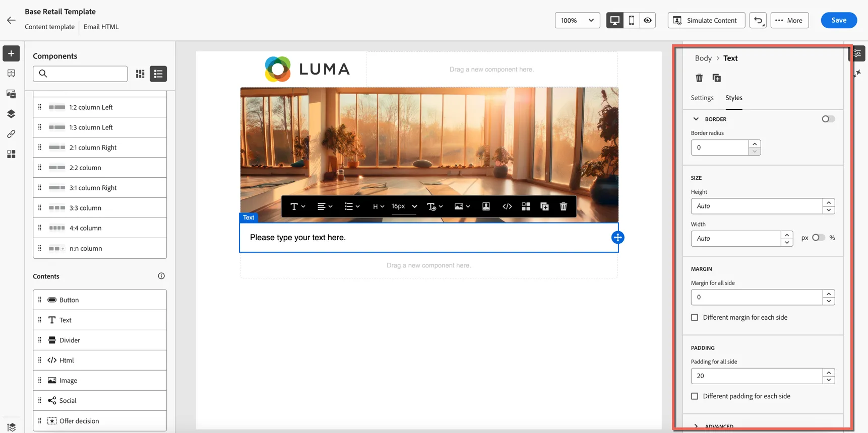Select the Styles tab

pyautogui.click(x=734, y=98)
